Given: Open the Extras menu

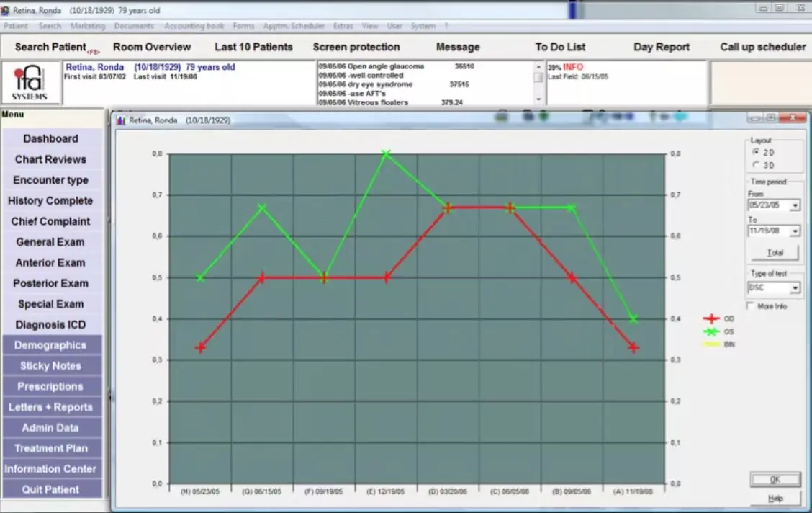Looking at the screenshot, I should (343, 25).
